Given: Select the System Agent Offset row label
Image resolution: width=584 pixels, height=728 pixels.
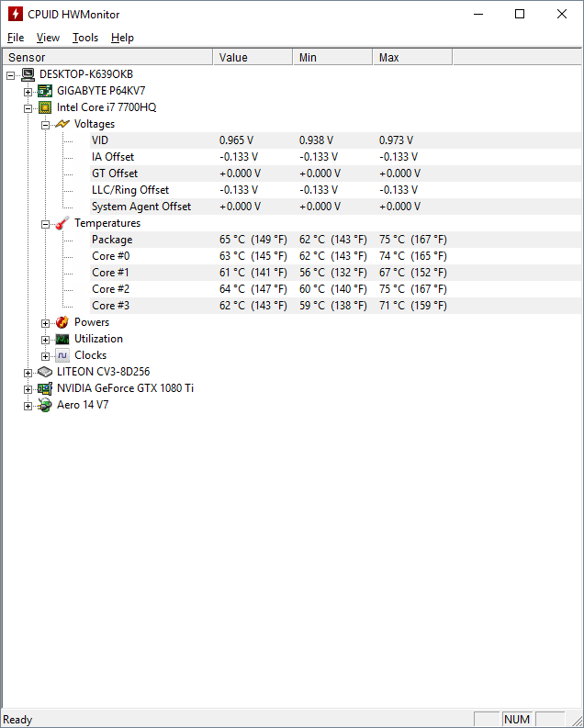Looking at the screenshot, I should point(141,207).
